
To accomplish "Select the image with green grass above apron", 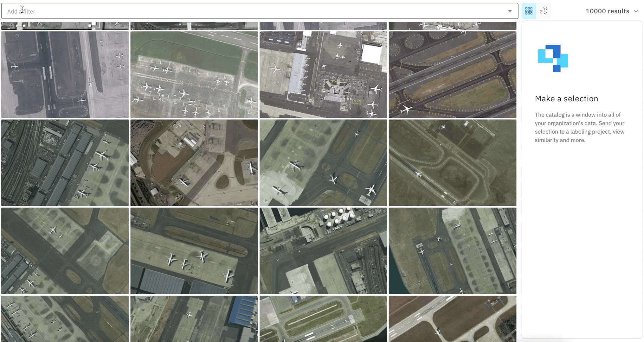I will point(194,74).
